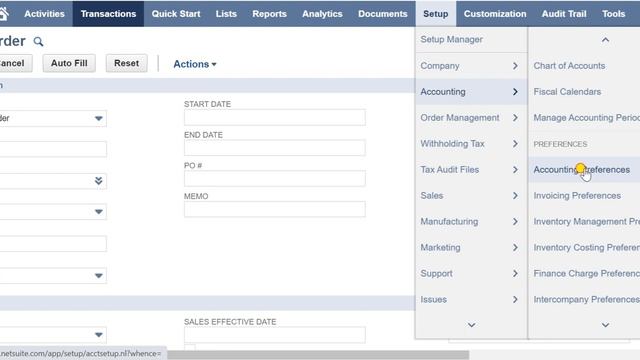Click the Reset button

(127, 63)
